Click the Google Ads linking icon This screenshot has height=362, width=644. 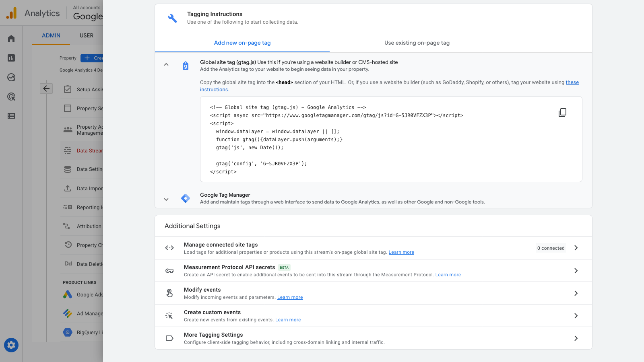pyautogui.click(x=68, y=294)
